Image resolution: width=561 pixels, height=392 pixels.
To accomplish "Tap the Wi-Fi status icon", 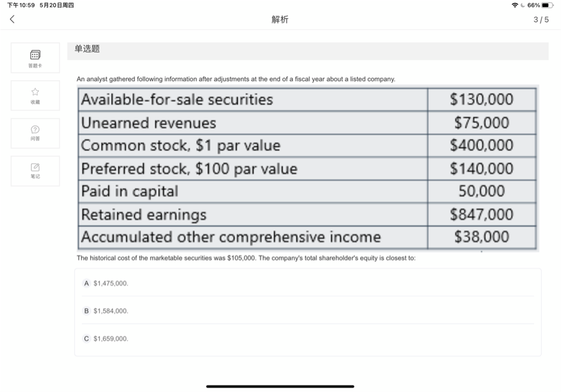I will pyautogui.click(x=515, y=5).
